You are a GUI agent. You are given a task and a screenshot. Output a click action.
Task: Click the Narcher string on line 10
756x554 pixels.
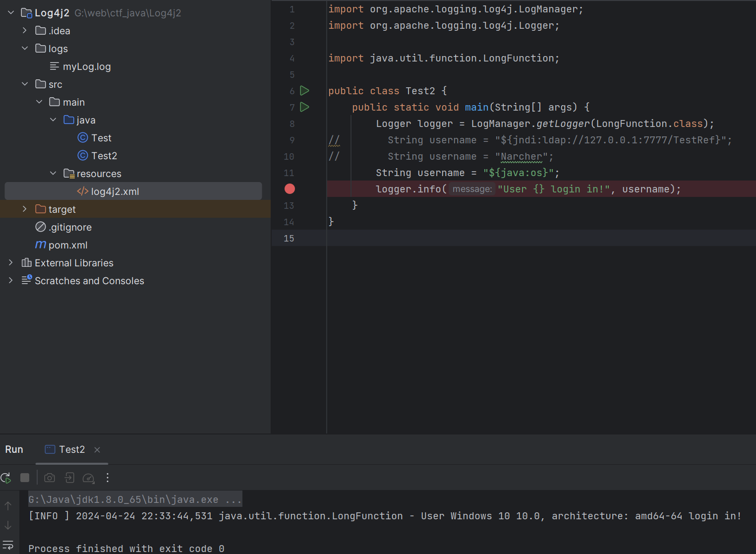(521, 156)
